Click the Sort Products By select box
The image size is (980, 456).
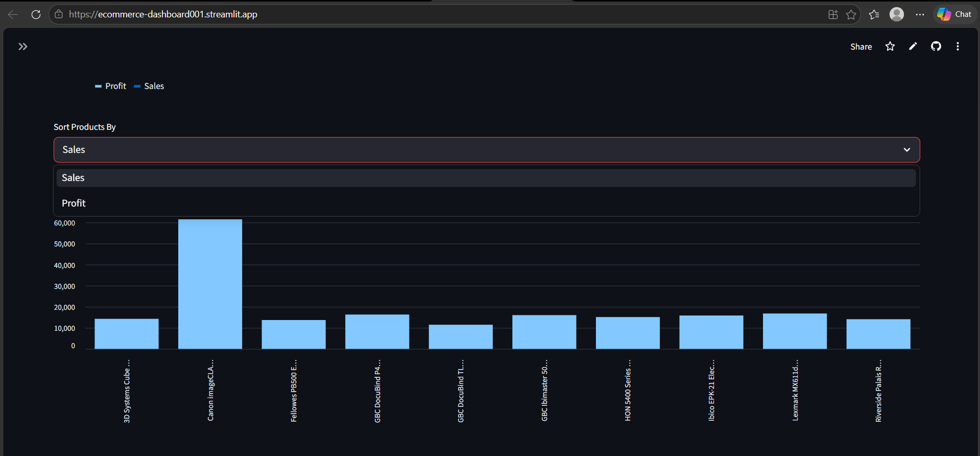coord(487,150)
